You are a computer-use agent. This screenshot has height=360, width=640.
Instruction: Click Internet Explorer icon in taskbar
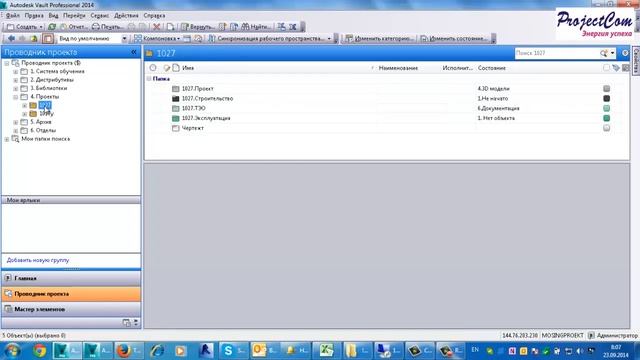coord(157,351)
